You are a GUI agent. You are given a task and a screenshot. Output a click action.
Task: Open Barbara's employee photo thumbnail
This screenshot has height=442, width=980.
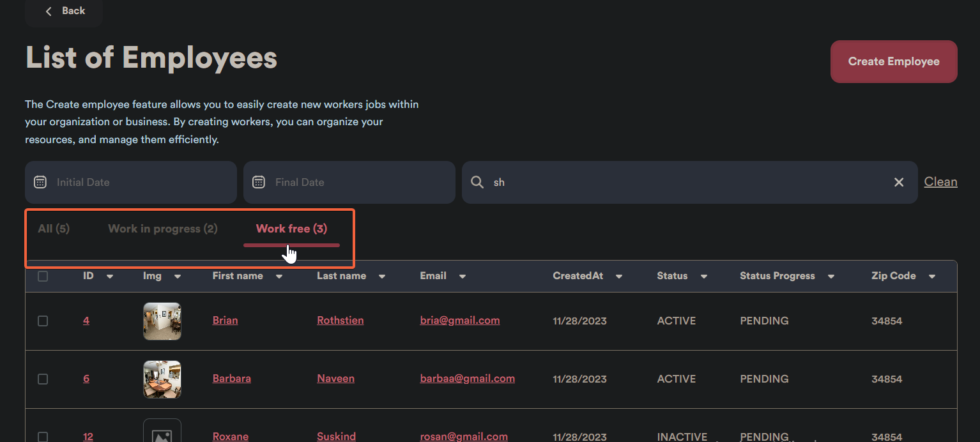(x=162, y=379)
